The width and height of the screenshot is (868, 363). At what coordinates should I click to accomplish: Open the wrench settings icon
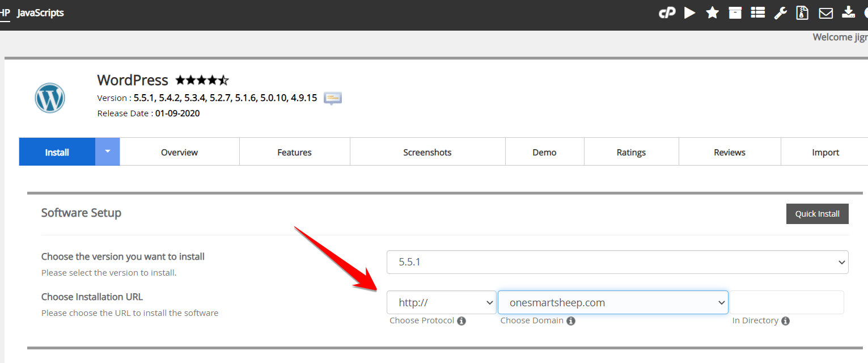pos(781,12)
